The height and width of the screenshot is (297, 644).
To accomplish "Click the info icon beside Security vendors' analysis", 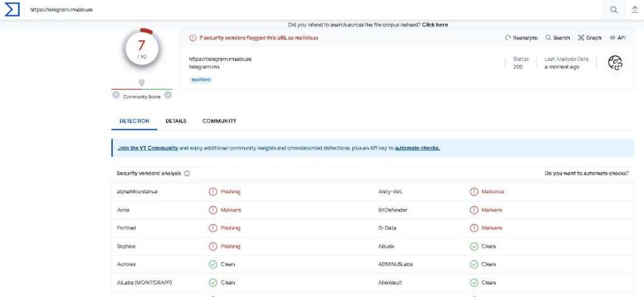I will (x=187, y=173).
